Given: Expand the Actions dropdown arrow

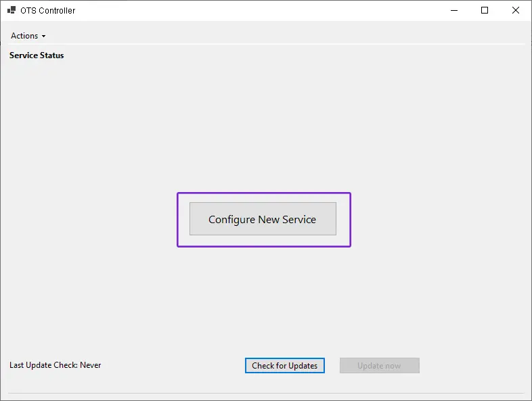Looking at the screenshot, I should tap(43, 37).
